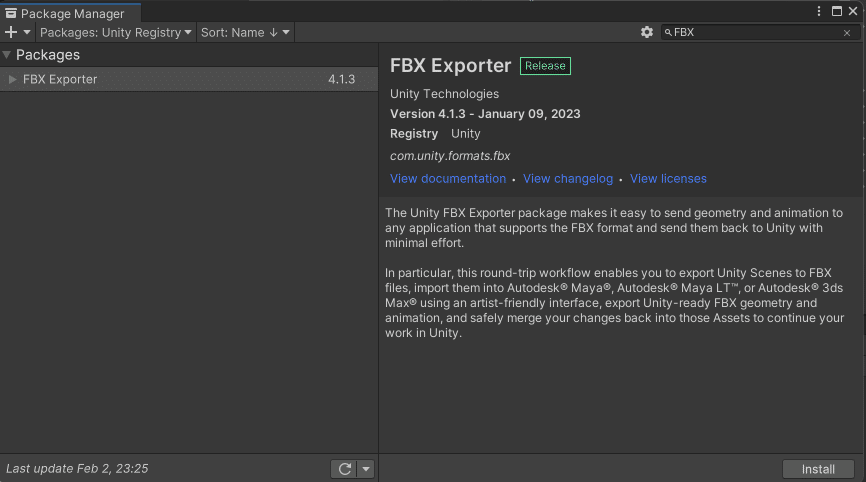Close the Package Manager window
Image resolution: width=866 pixels, height=482 pixels.
click(x=854, y=11)
